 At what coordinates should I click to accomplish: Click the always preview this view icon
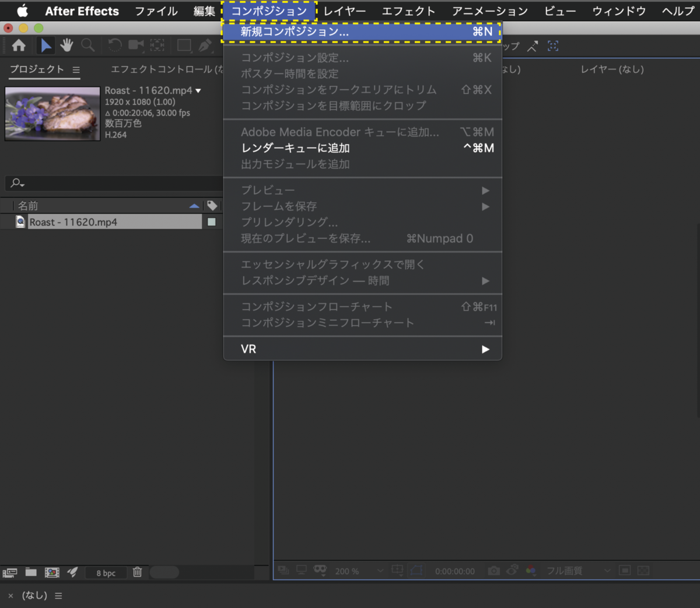(283, 570)
